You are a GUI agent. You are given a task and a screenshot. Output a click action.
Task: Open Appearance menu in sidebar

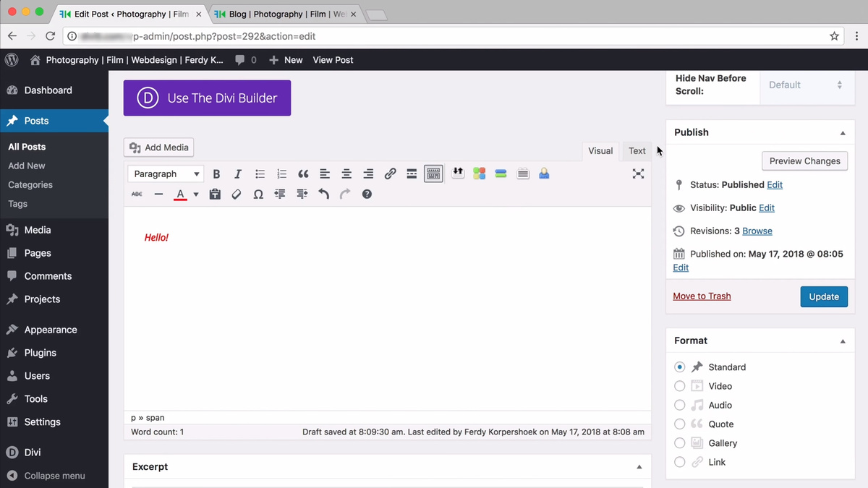(54, 330)
